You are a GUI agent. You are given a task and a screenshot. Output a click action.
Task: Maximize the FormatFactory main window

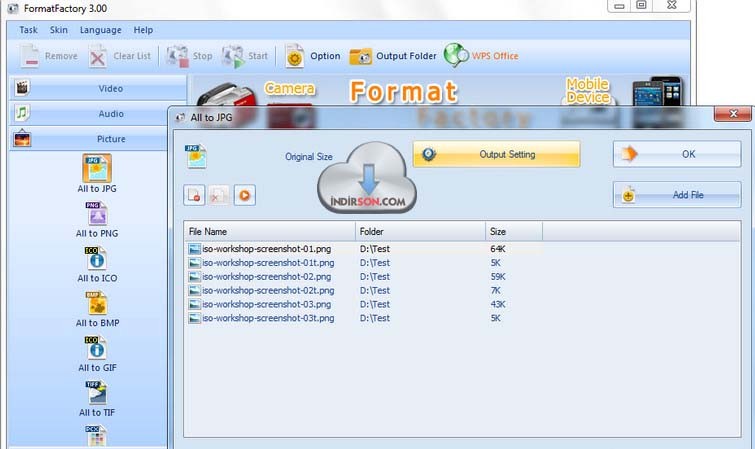click(x=641, y=5)
